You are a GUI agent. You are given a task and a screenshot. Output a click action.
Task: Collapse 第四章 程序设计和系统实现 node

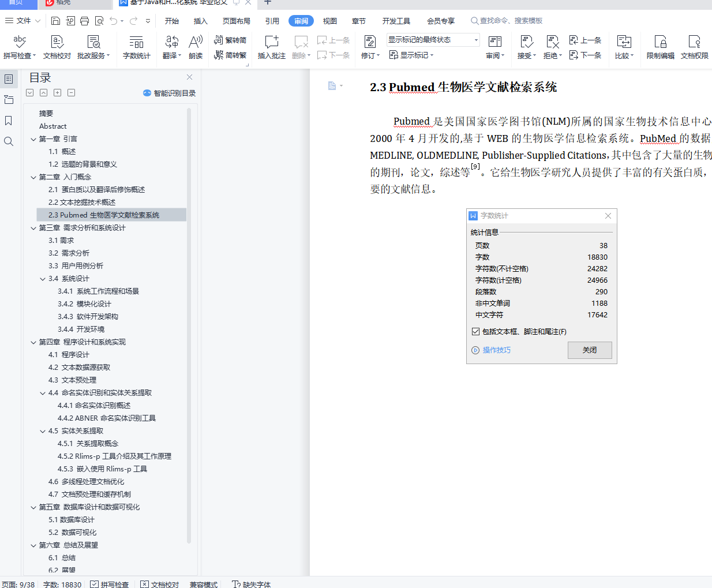(x=33, y=342)
